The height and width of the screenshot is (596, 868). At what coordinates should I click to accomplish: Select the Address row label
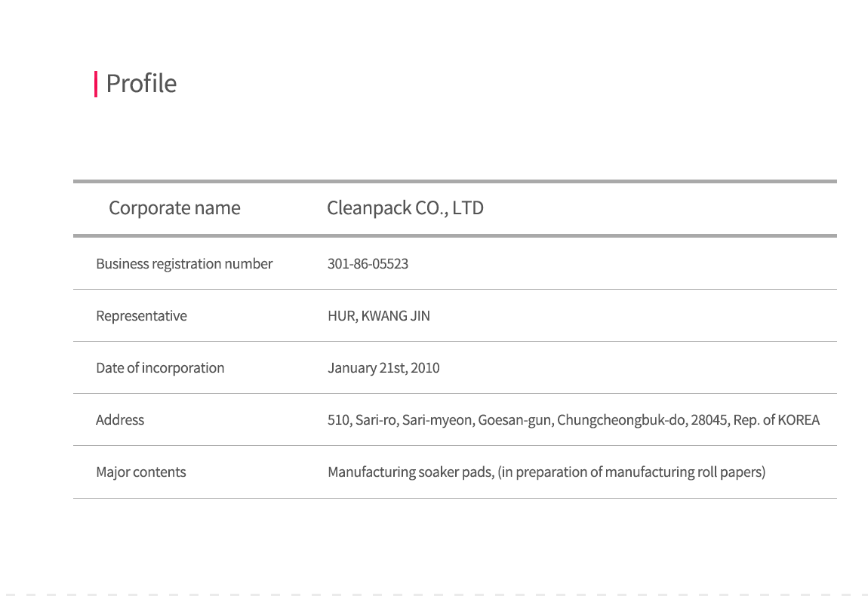pyautogui.click(x=119, y=420)
